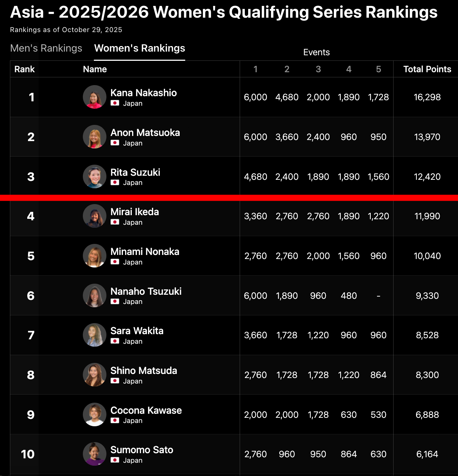Open Anon Matsuoka's name link
Screen dimensions: 458x476
pyautogui.click(x=145, y=133)
